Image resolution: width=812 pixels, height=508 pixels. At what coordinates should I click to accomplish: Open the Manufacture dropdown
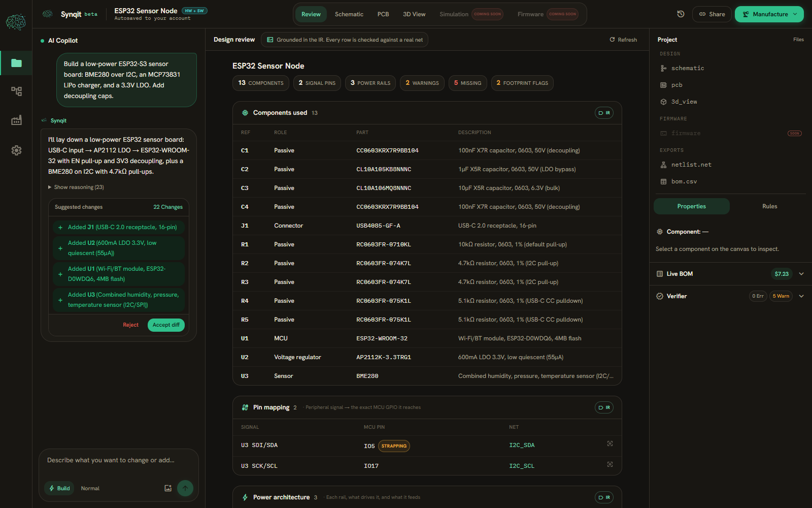click(769, 14)
